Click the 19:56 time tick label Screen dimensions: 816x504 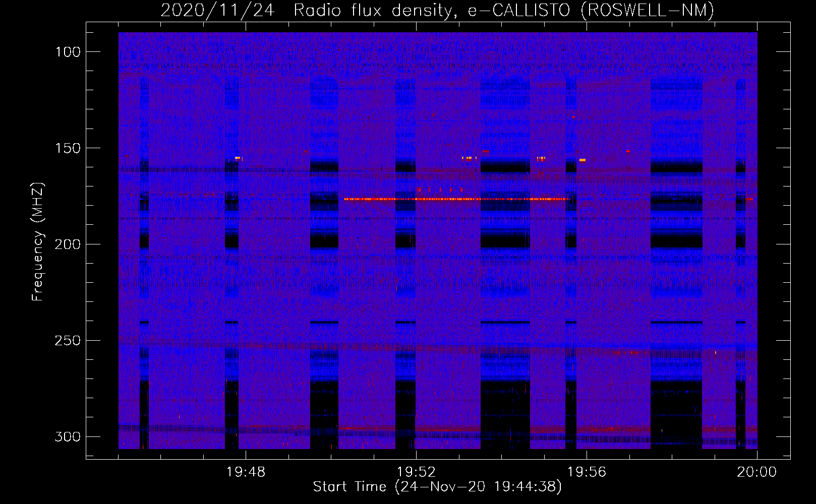coord(587,472)
